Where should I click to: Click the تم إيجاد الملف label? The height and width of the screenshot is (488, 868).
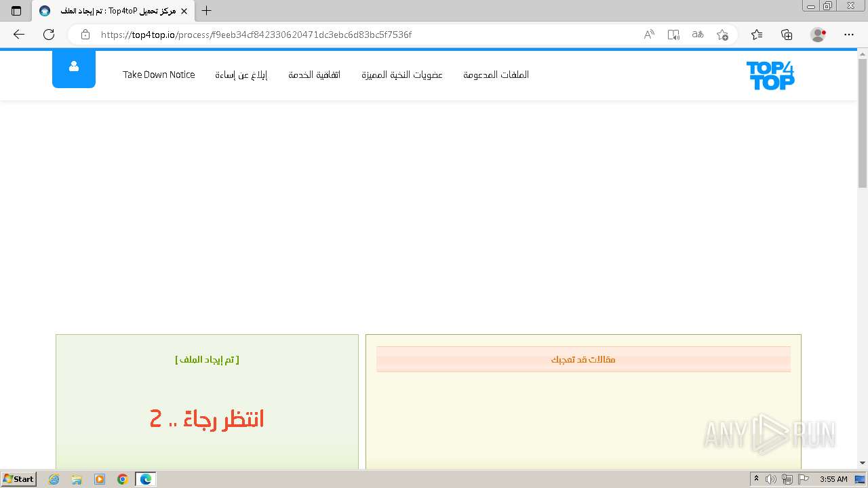[x=207, y=359]
